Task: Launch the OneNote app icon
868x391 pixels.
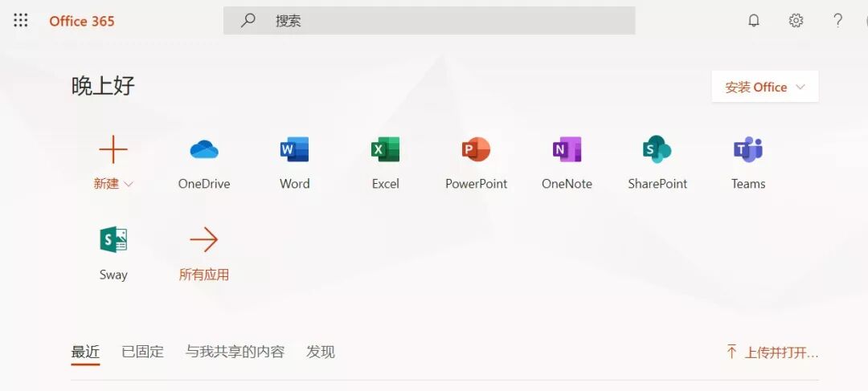Action: [x=567, y=149]
